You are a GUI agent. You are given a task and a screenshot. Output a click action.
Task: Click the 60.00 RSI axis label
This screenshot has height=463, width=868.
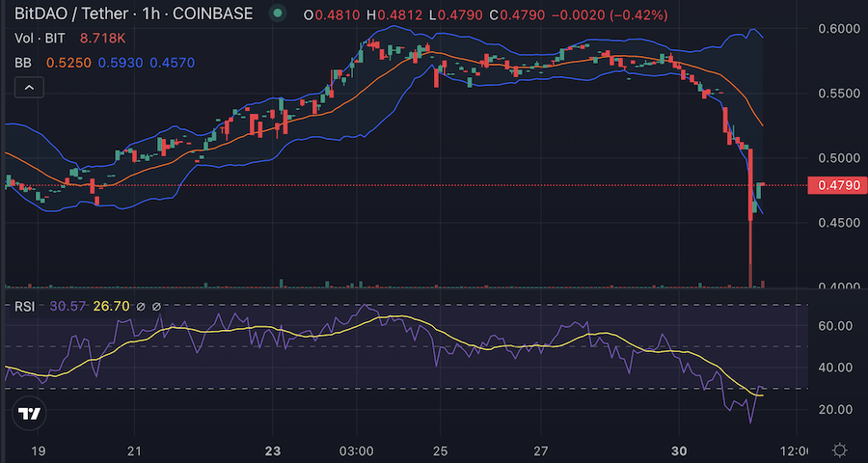pos(835,326)
